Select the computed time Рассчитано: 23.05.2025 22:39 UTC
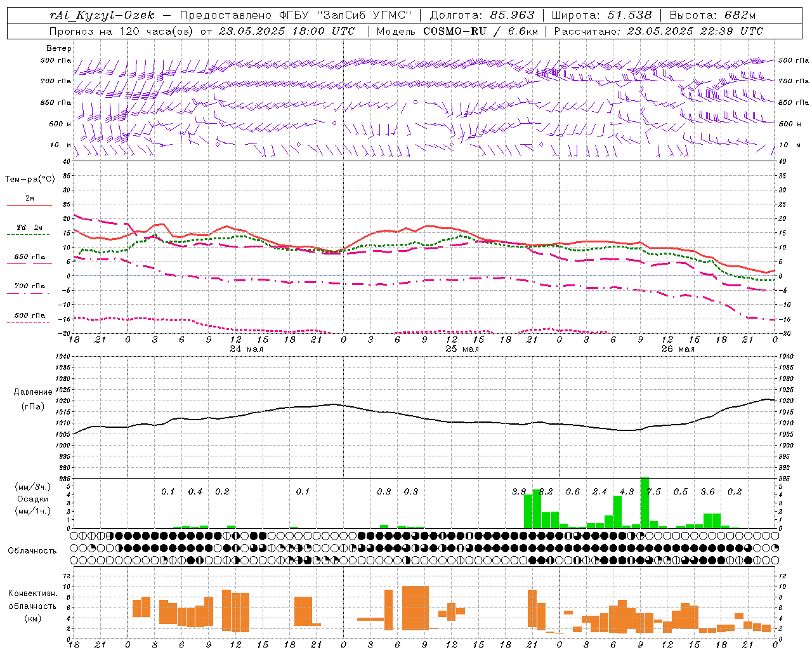The width and height of the screenshot is (812, 650). [x=658, y=31]
